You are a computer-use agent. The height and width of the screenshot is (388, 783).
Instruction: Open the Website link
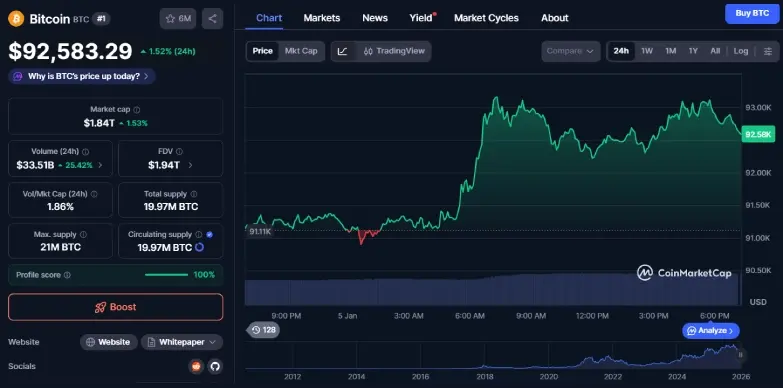(109, 342)
